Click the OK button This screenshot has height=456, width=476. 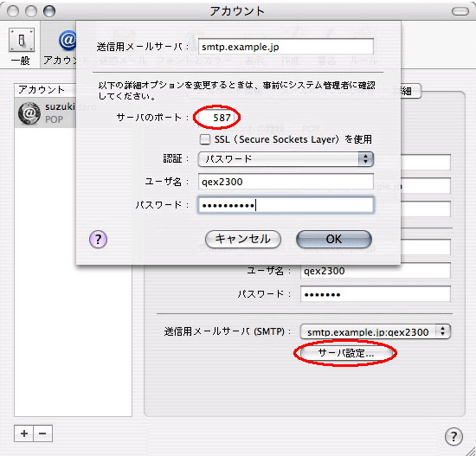click(333, 239)
